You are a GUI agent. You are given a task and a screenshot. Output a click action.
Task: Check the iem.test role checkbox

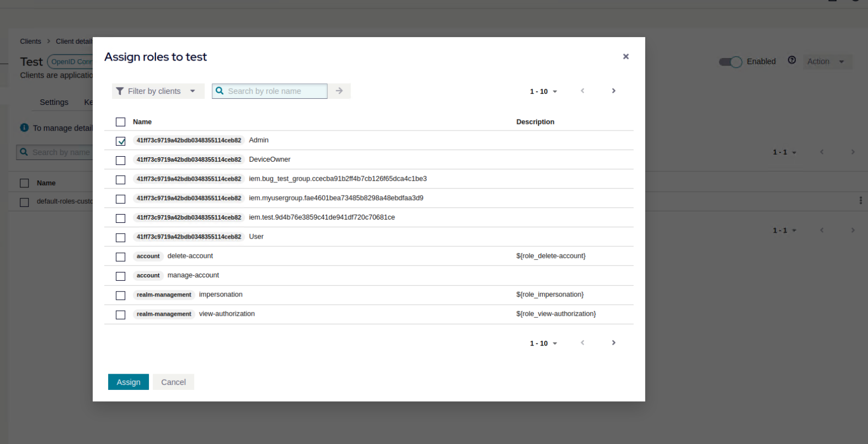(121, 218)
